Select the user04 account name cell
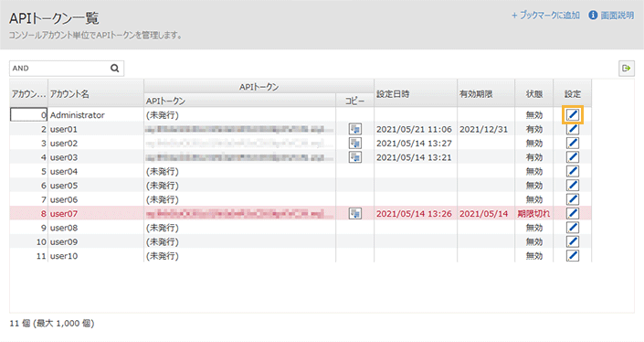Screen dimensions: 644x342 tap(96, 171)
